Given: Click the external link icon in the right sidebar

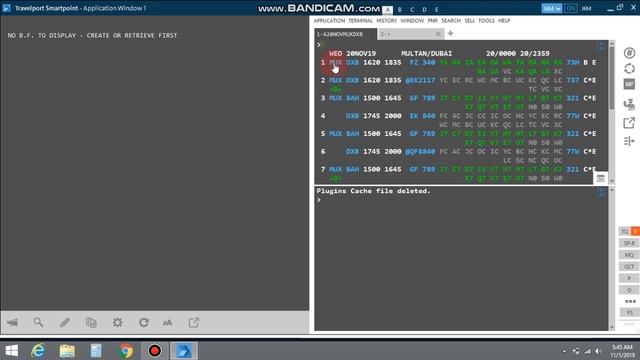Looking at the screenshot, I should point(629,122).
